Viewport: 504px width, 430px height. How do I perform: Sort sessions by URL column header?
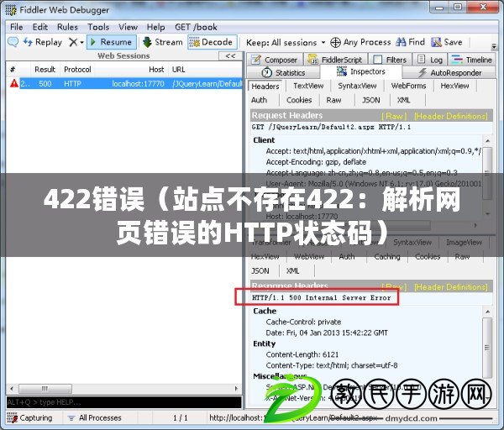[x=178, y=70]
